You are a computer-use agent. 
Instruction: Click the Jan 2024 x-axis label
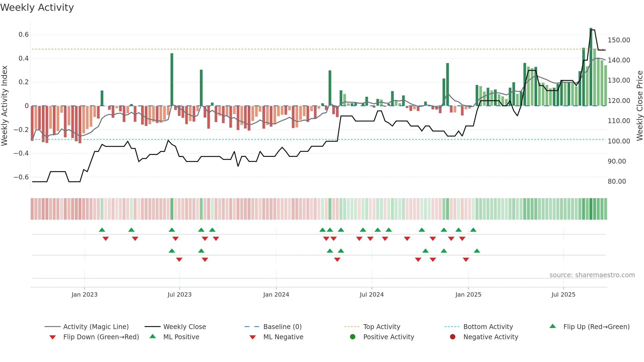pos(276,295)
